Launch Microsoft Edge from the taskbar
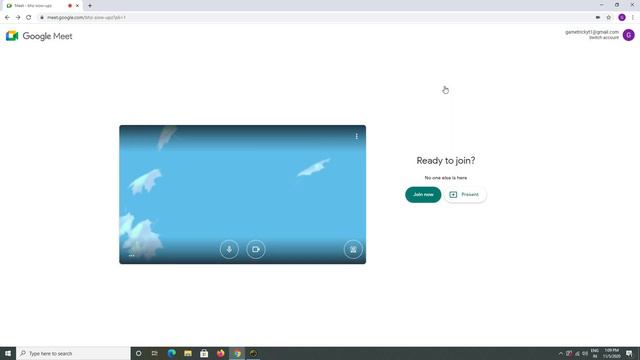The width and height of the screenshot is (640, 360). [171, 353]
